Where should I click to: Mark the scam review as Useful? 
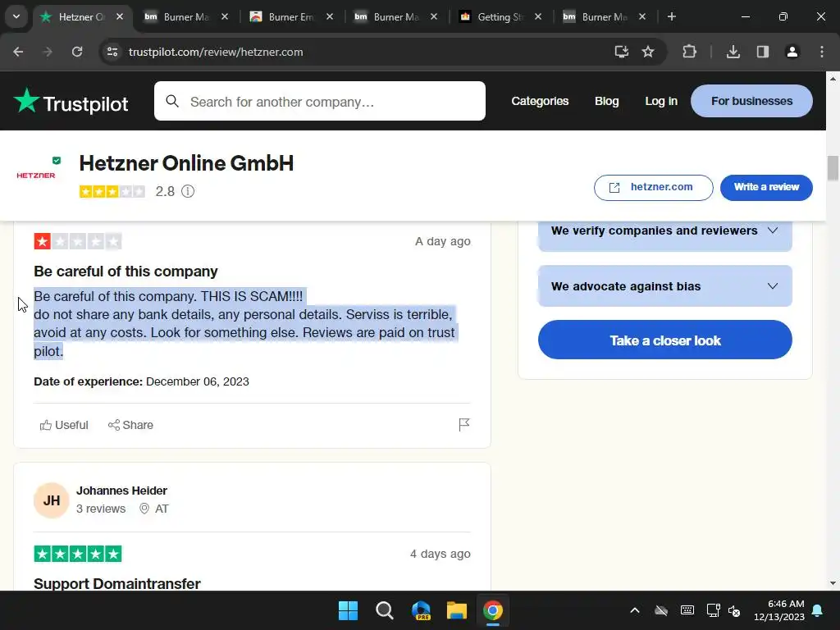64,425
